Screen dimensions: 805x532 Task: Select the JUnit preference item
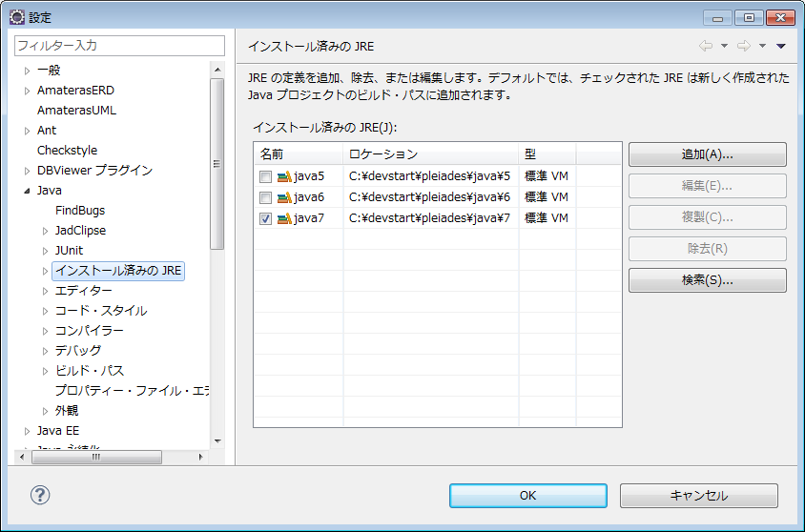pos(69,251)
